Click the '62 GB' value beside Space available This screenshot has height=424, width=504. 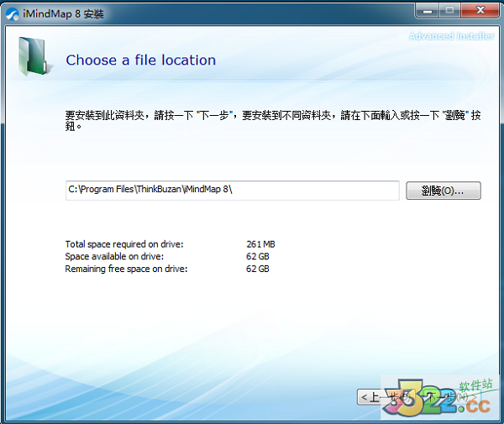[x=258, y=256]
